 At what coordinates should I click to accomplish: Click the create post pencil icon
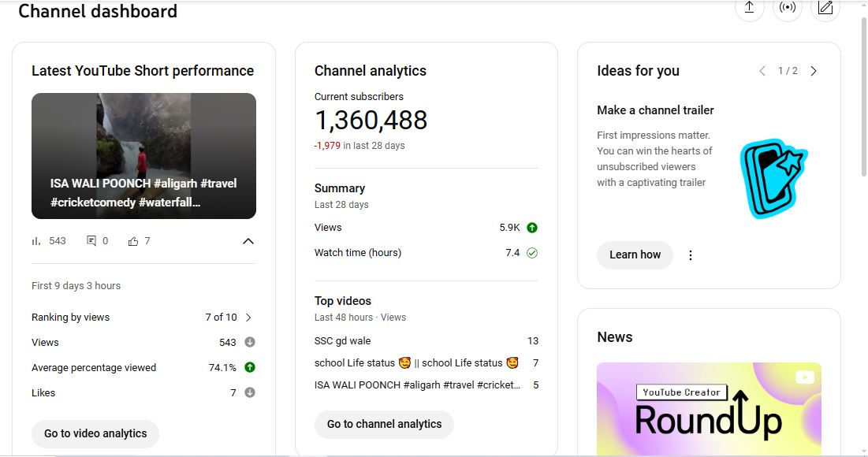[825, 7]
